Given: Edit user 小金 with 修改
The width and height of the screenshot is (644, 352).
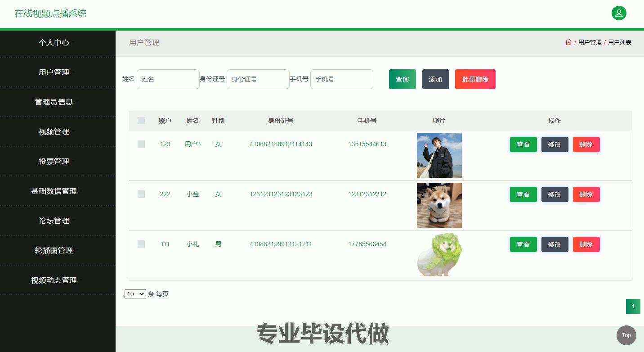Looking at the screenshot, I should [x=555, y=194].
